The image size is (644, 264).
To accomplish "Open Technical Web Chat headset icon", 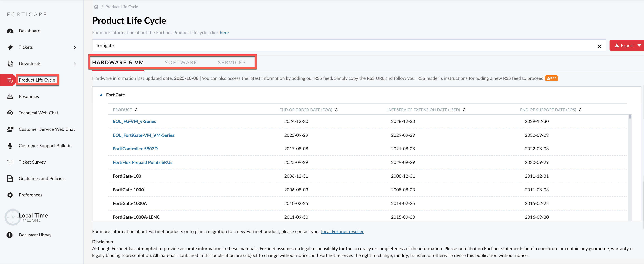I will pyautogui.click(x=10, y=113).
